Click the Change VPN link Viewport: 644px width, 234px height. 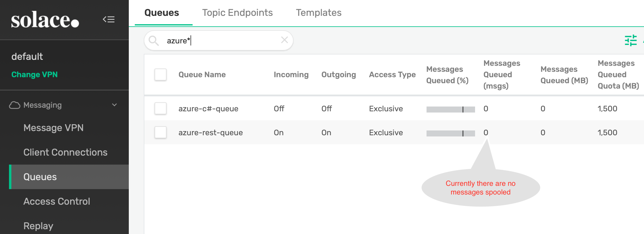coord(34,75)
